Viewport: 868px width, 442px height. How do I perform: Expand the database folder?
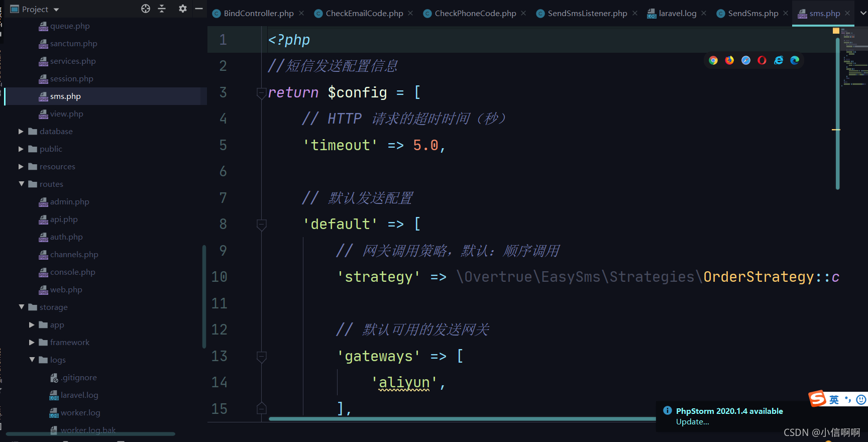pyautogui.click(x=21, y=132)
